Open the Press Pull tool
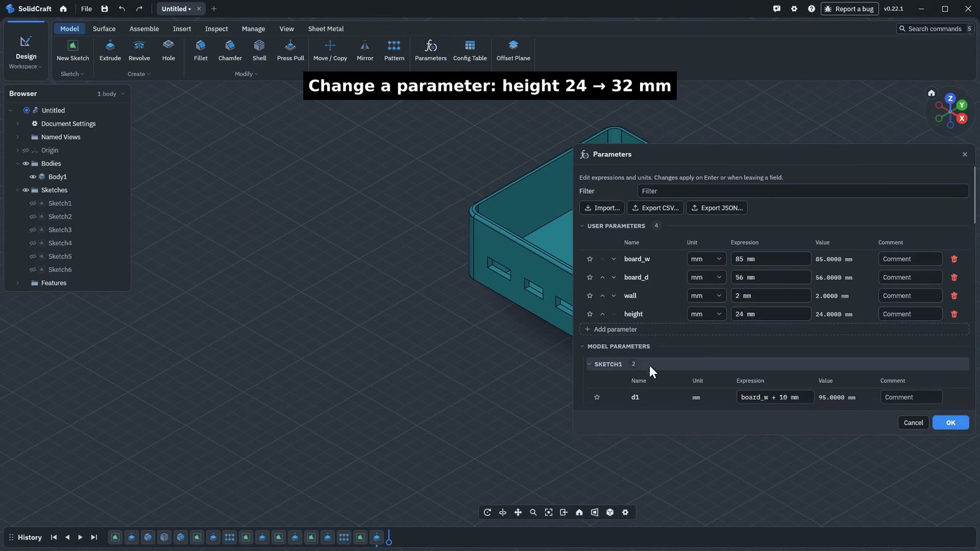980x551 pixels. [290, 51]
